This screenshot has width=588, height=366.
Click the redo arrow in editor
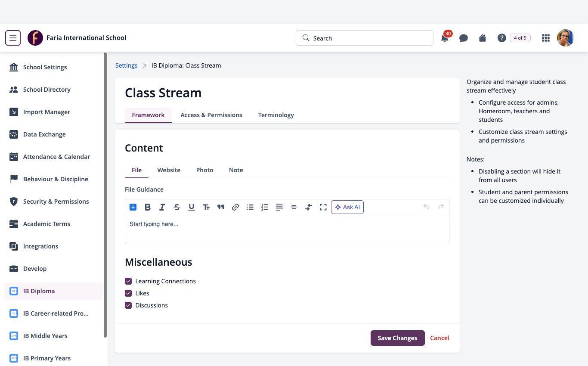(441, 207)
